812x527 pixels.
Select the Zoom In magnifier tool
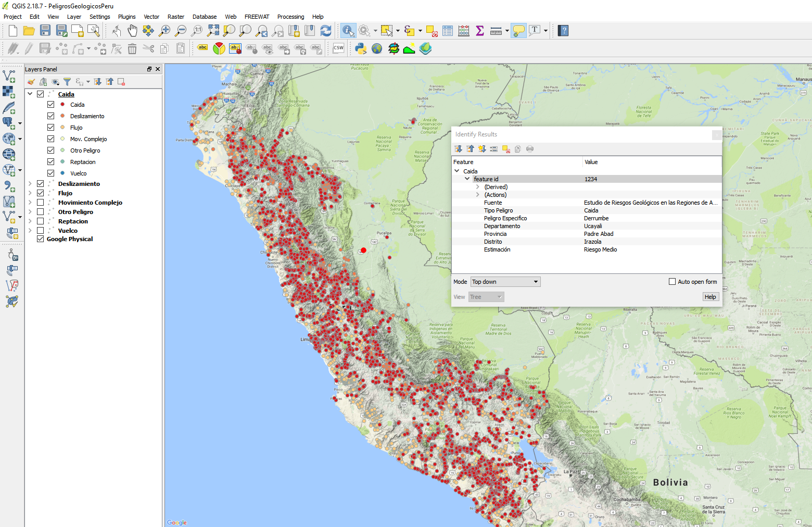(164, 31)
